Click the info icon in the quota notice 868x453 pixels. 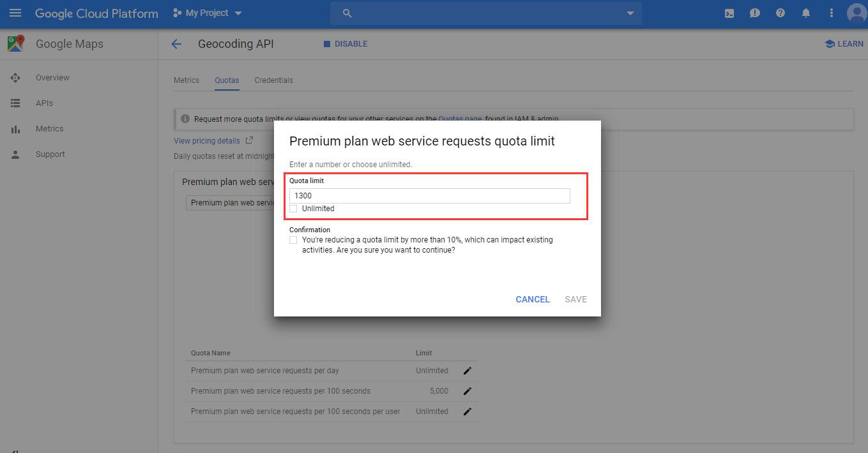(x=185, y=119)
